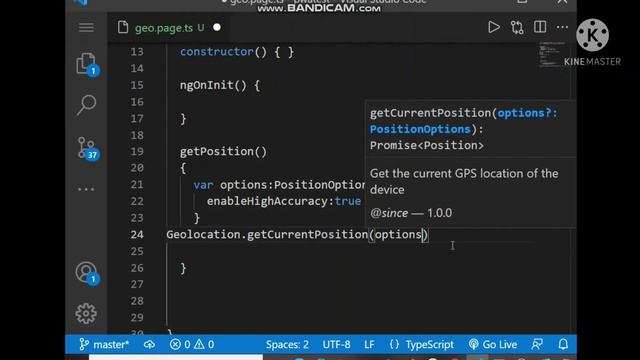Open the Manage gear settings icon

click(x=86, y=313)
